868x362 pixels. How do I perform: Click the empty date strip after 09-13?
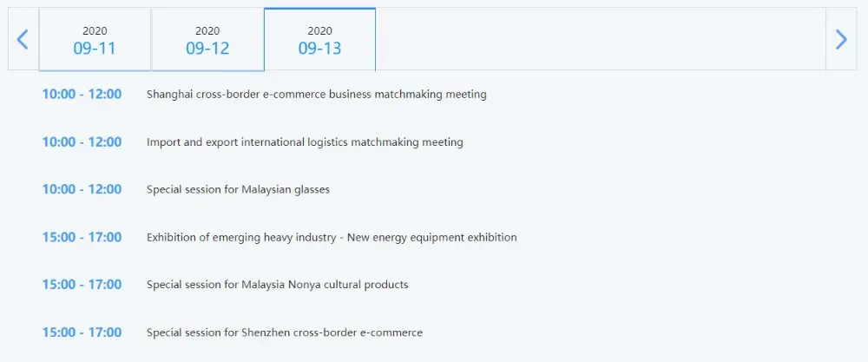(x=599, y=39)
